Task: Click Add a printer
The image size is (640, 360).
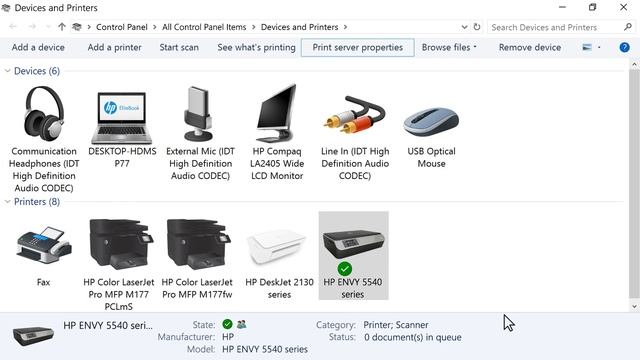Action: pyautogui.click(x=114, y=47)
